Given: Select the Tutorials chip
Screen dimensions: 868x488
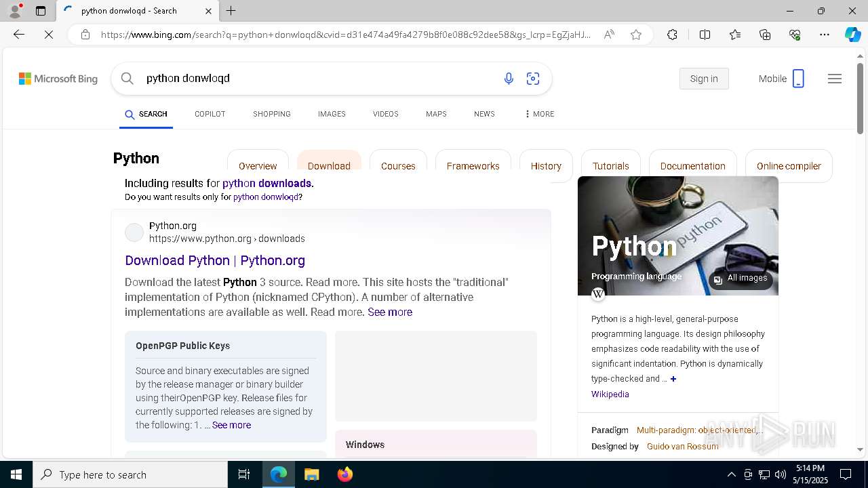Looking at the screenshot, I should point(611,165).
